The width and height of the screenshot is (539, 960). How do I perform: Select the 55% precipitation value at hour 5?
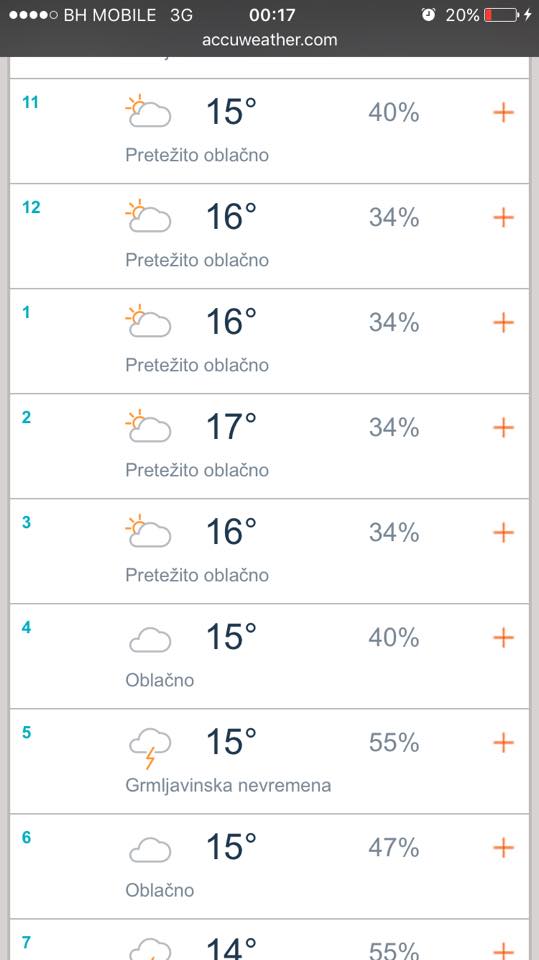tap(394, 743)
